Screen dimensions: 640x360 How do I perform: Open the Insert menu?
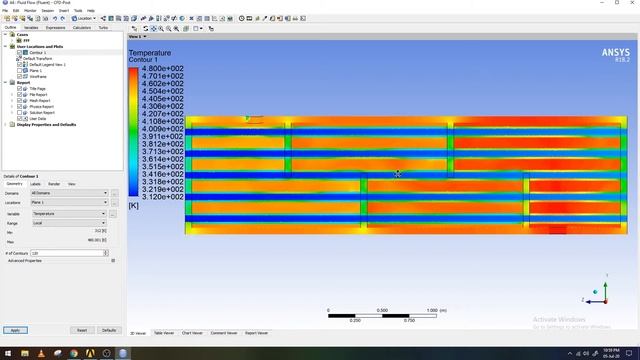[x=64, y=11]
